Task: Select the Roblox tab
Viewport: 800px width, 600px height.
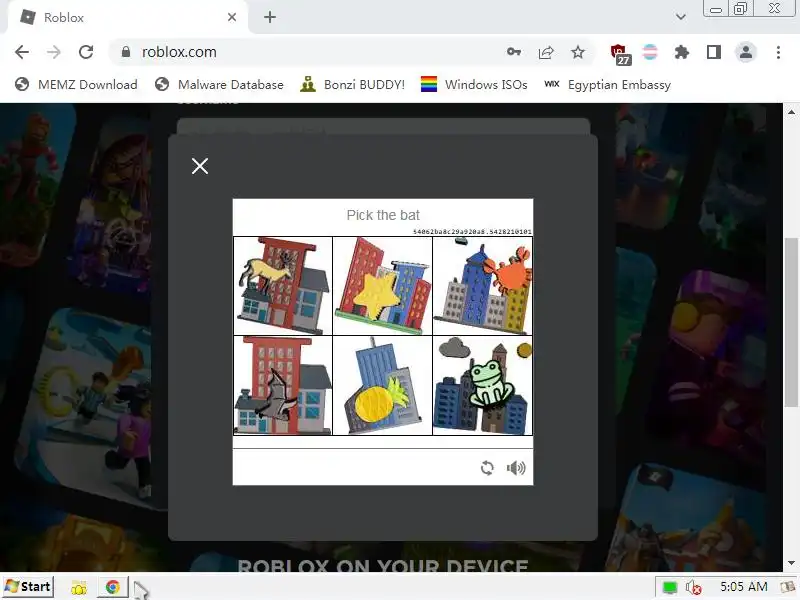Action: coord(128,17)
